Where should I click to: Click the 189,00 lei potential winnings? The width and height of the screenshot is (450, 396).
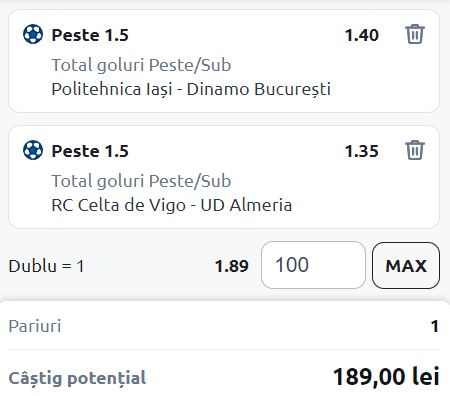click(x=386, y=377)
